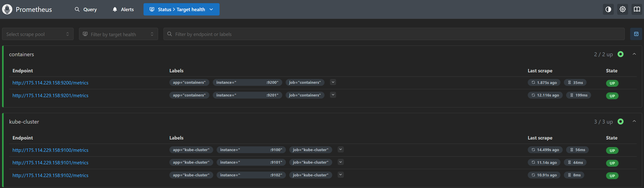Toggle the light/dark theme icon
The height and width of the screenshot is (188, 644).
point(608,10)
